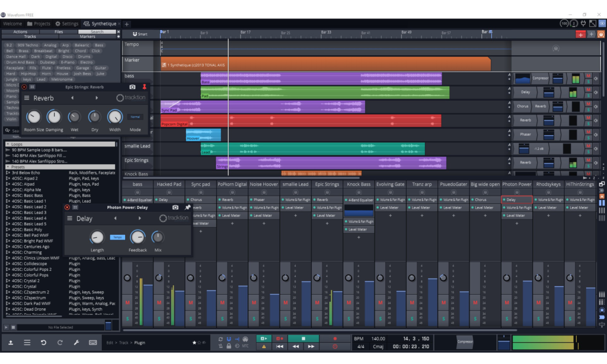The image size is (607, 364).
Task: Click the undo arrow in the bottom toolbar
Action: [x=42, y=343]
